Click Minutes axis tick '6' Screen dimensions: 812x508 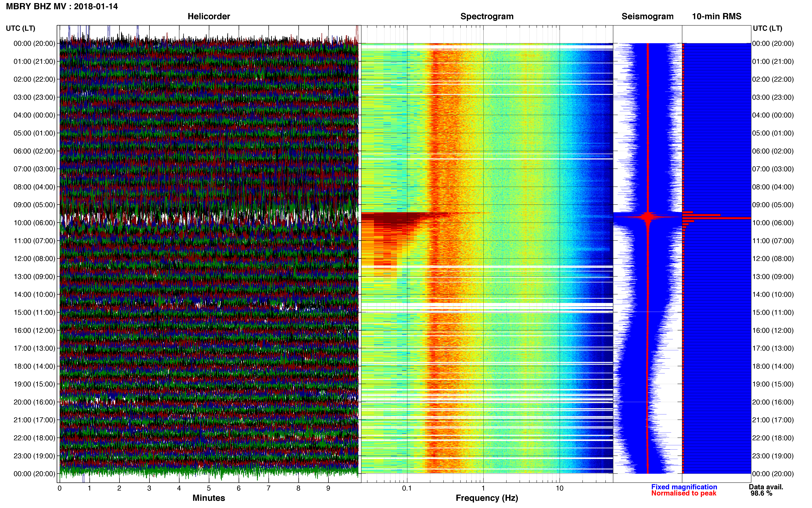[239, 488]
